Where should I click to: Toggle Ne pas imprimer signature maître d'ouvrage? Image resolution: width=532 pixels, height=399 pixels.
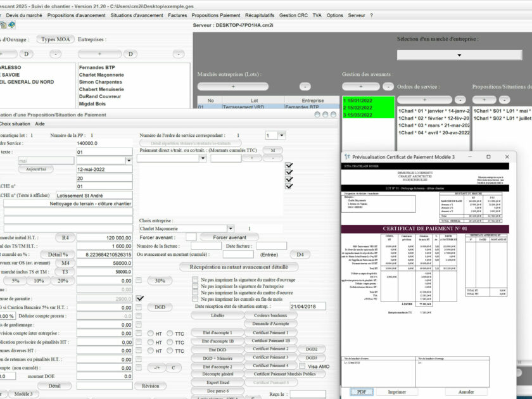click(195, 279)
